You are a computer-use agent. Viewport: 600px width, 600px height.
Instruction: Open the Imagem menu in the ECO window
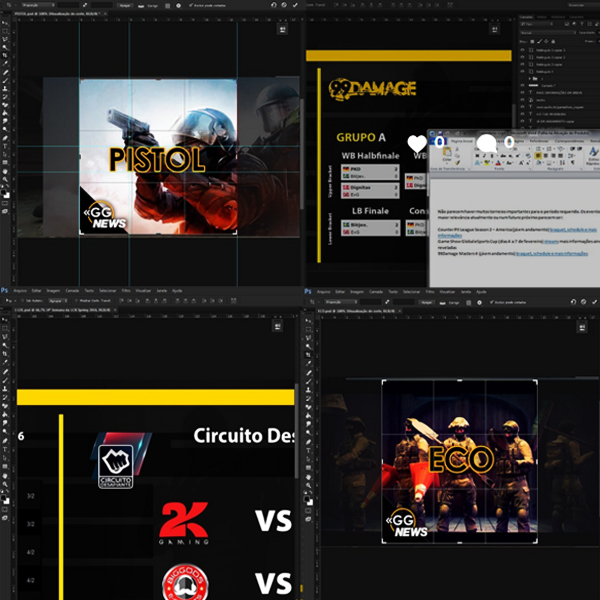pyautogui.click(x=357, y=292)
